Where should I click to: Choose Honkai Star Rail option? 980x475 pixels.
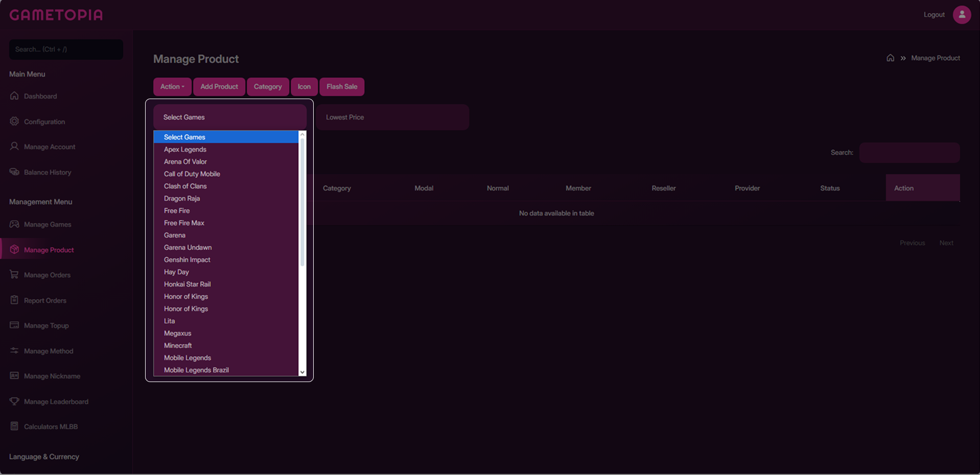(226, 284)
